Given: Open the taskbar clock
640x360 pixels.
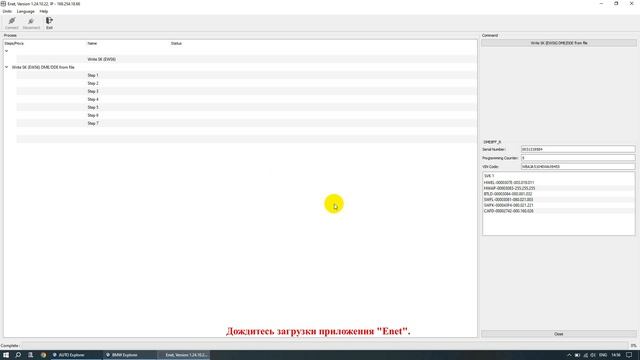Looking at the screenshot, I should 616,355.
